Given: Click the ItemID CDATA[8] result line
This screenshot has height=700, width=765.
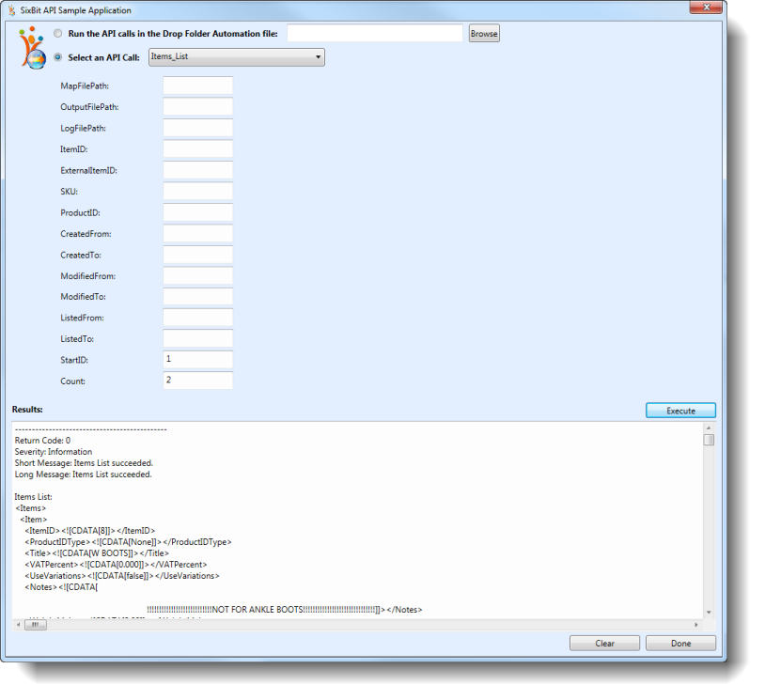Looking at the screenshot, I should 90,530.
